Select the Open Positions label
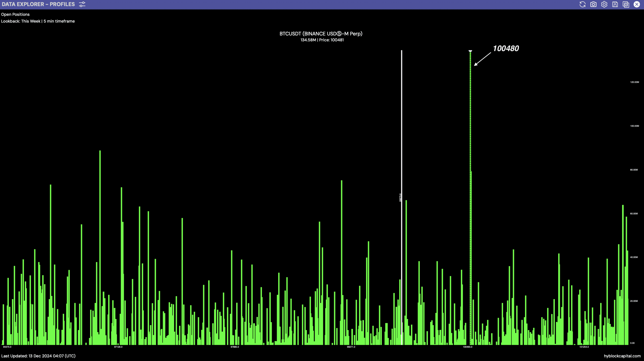Viewport: 644px width, 361px height. click(x=15, y=14)
